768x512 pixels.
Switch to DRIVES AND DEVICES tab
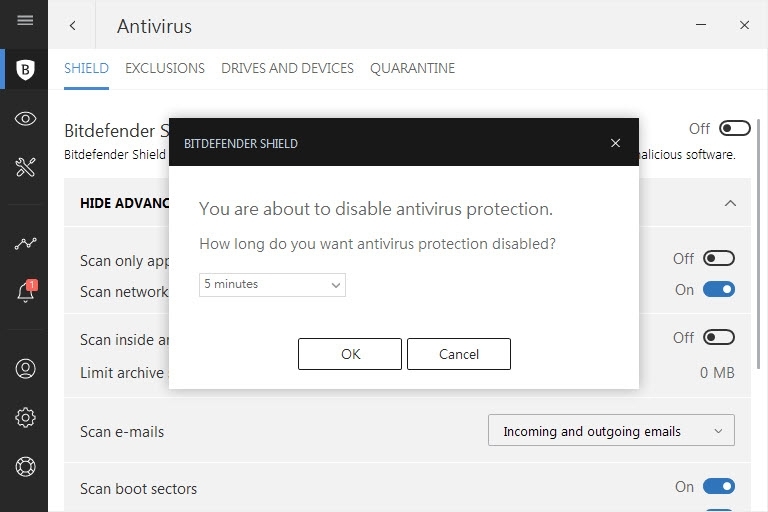point(287,68)
